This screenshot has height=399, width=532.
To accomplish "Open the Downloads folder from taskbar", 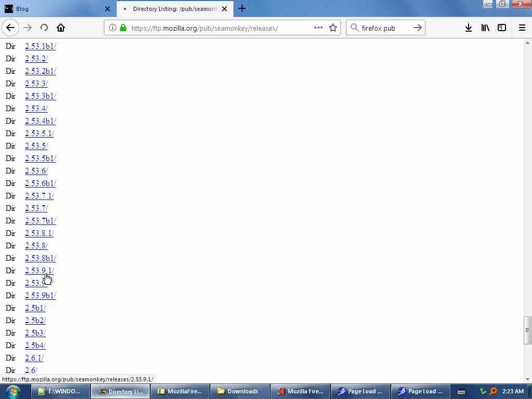I will point(240,392).
